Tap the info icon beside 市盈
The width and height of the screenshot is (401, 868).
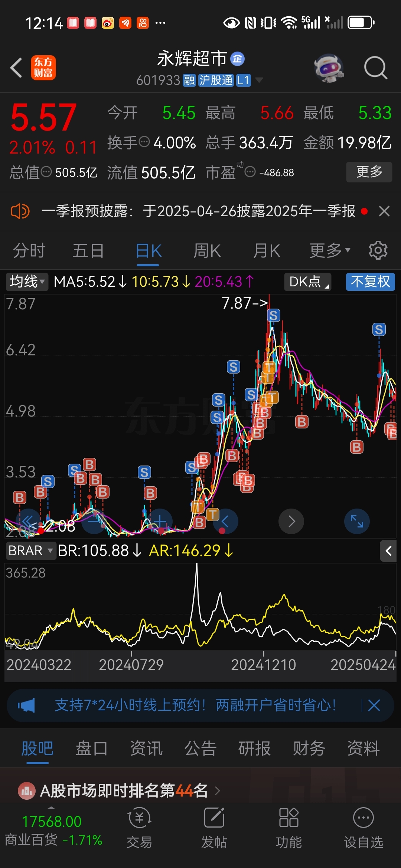pyautogui.click(x=250, y=172)
